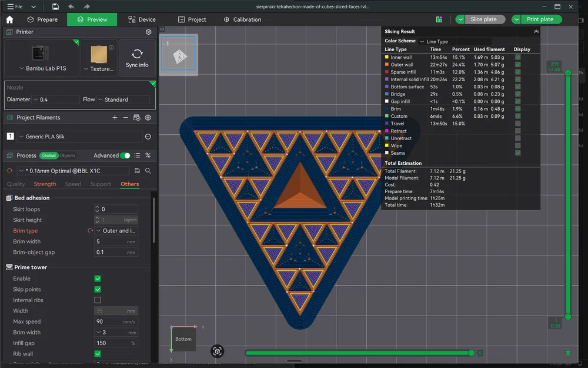Collapse the Slicing Result panel
588x368 pixels.
pos(536,31)
